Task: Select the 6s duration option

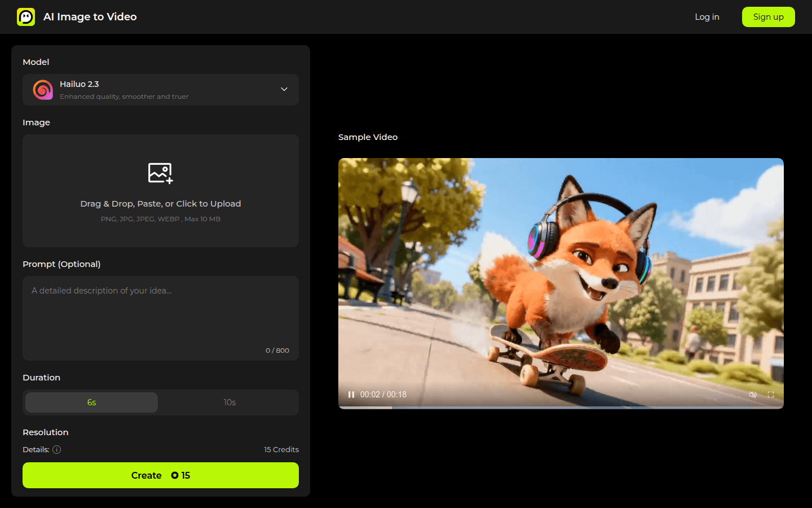Action: click(91, 402)
